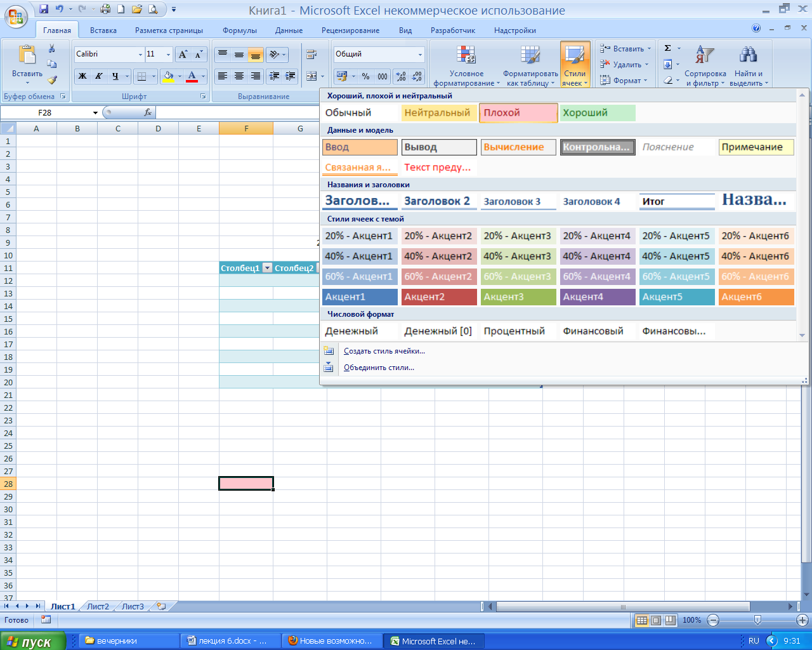Viewport: 812px width, 650px height.
Task: Save the workbook from quick access toolbar
Action: pyautogui.click(x=44, y=10)
